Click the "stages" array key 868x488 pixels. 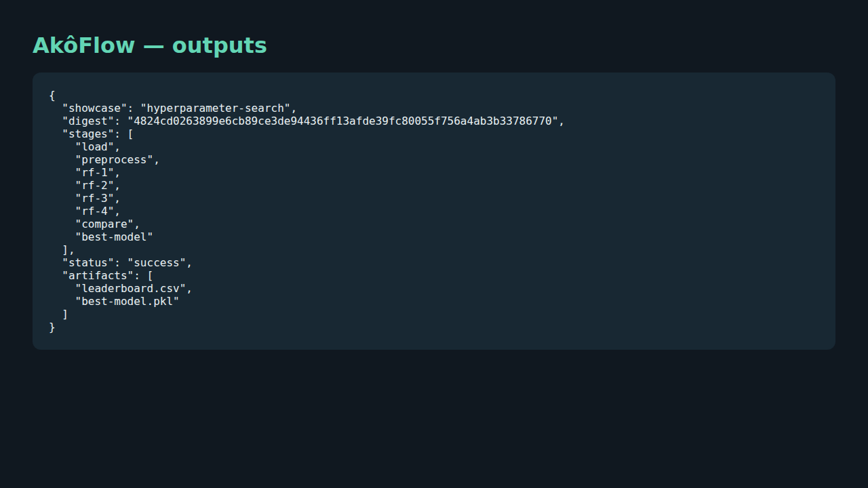coord(88,134)
